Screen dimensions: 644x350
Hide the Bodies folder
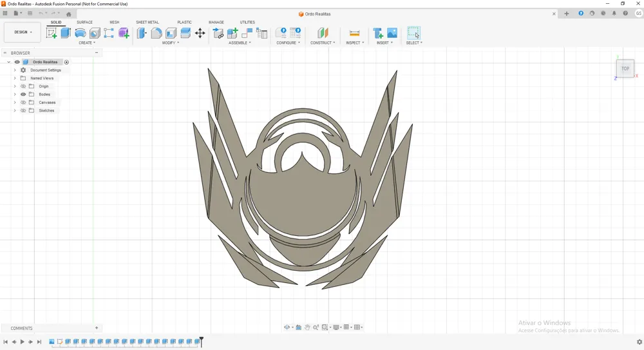point(23,95)
